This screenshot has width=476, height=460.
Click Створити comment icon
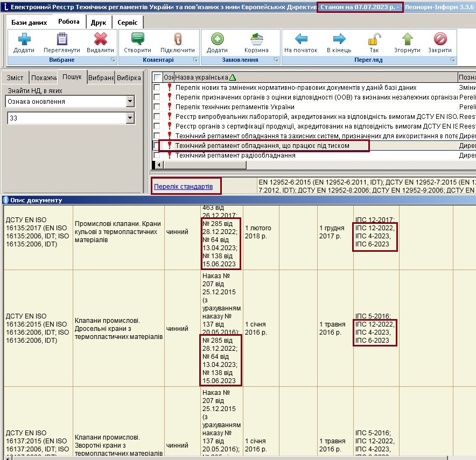(137, 39)
